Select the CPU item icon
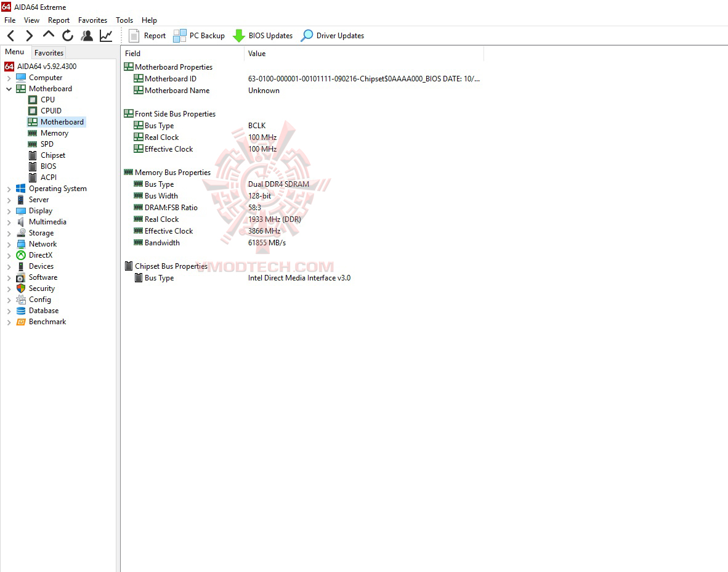Image resolution: width=728 pixels, height=572 pixels. point(33,100)
